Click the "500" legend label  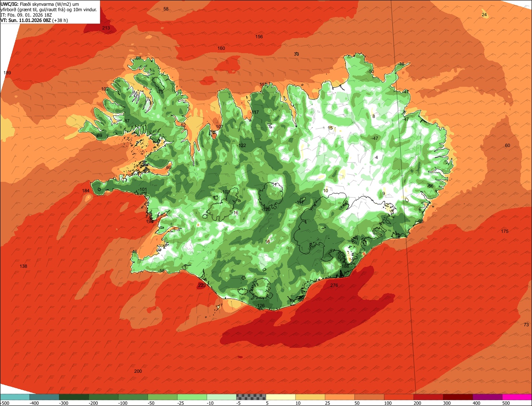coord(506,403)
